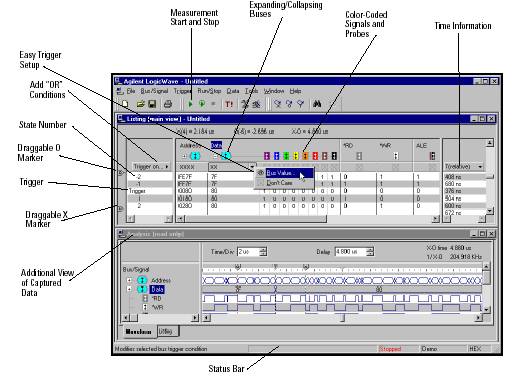Click the red T! trigger icon
The width and height of the screenshot is (522, 376).
[229, 104]
